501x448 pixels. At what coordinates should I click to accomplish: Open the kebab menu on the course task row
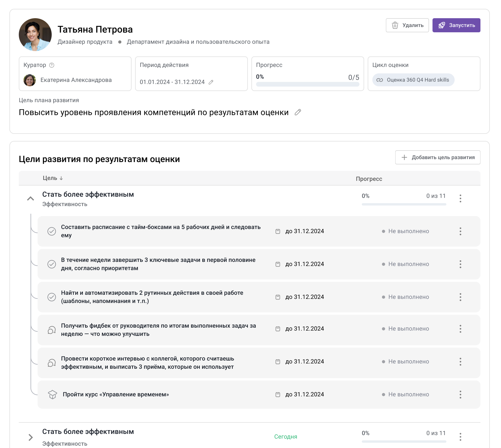460,394
